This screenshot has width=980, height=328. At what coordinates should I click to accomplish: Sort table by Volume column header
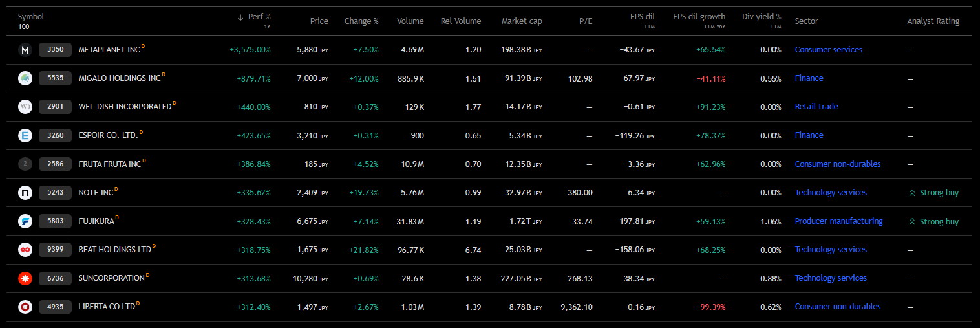(410, 21)
